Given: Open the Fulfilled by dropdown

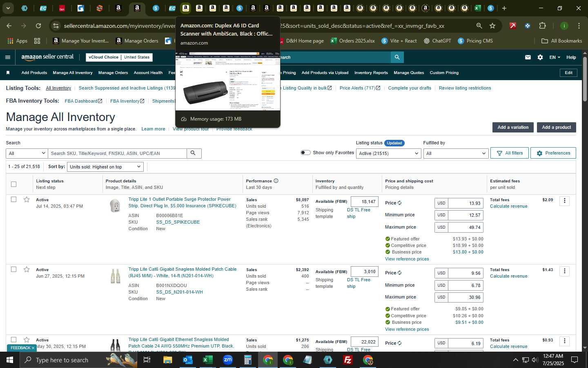Looking at the screenshot, I should pyautogui.click(x=456, y=153).
